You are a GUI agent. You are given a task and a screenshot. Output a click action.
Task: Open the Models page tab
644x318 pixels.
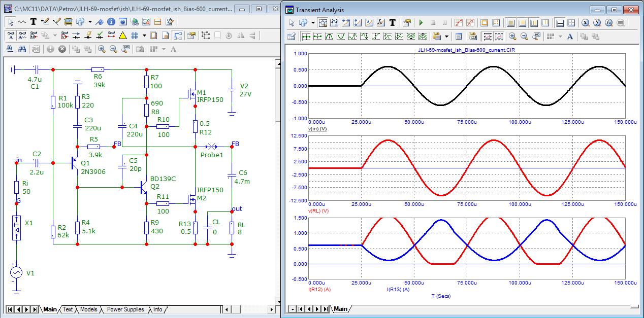pyautogui.click(x=88, y=309)
